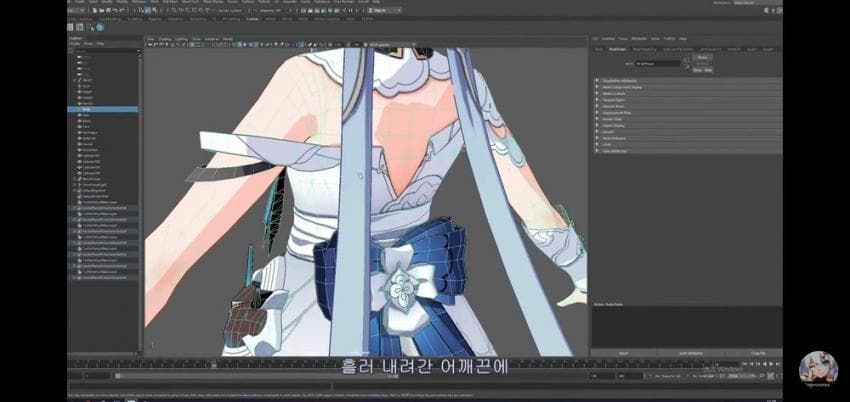Redo the action in the status line
The width and height of the screenshot is (850, 402).
121,10
